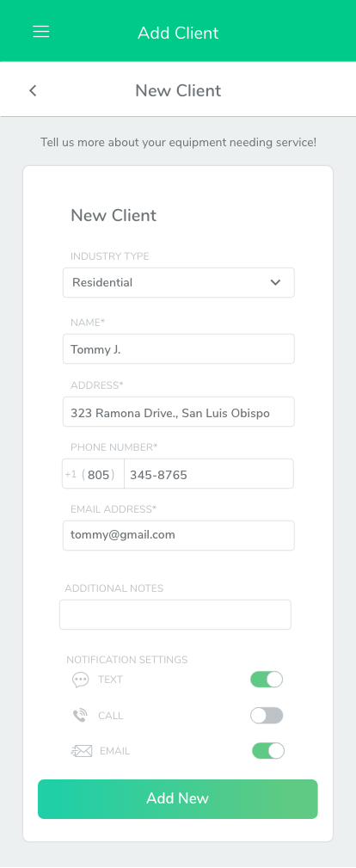Image resolution: width=356 pixels, height=868 pixels.
Task: Click the Name field with Tommy J.
Action: coord(178,348)
